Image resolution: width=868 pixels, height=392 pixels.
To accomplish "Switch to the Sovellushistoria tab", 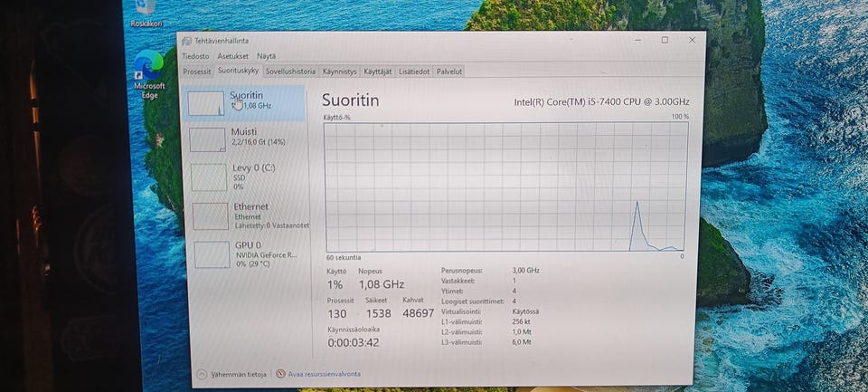I will [290, 72].
